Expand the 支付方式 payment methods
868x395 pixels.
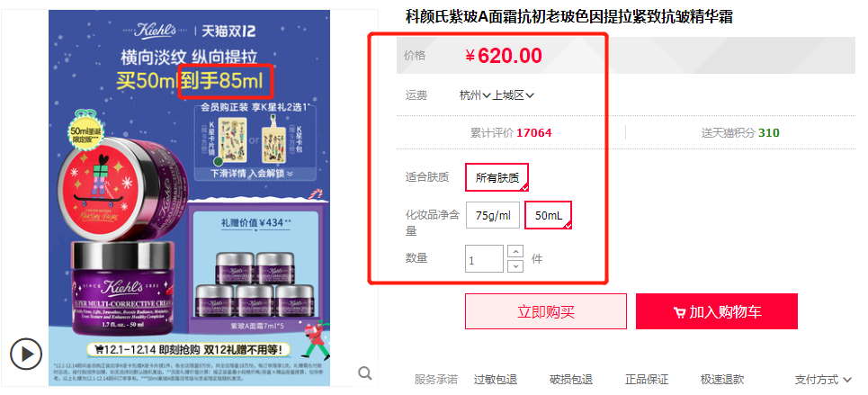pyautogui.click(x=823, y=380)
